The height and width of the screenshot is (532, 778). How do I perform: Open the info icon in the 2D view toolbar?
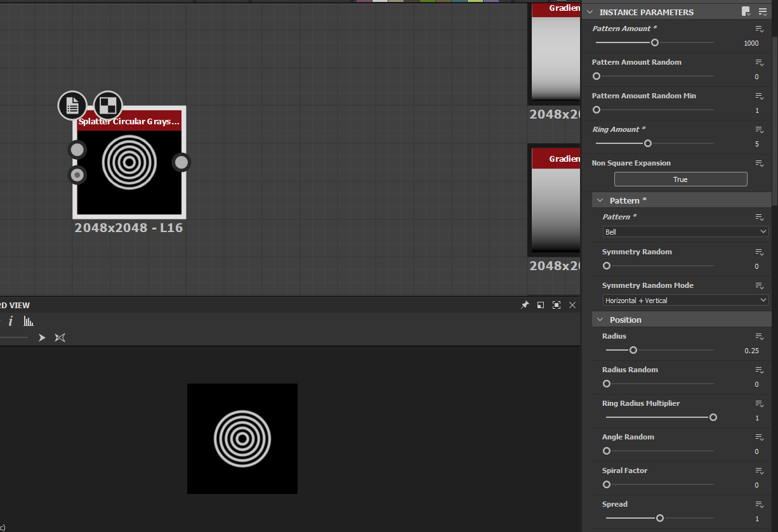(10, 321)
